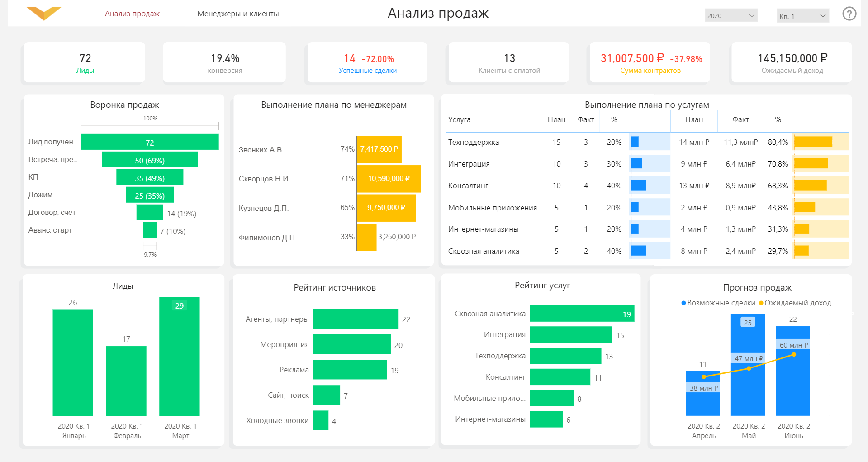Open the Успешные сделки KPI card
The height and width of the screenshot is (462, 868).
tap(367, 62)
